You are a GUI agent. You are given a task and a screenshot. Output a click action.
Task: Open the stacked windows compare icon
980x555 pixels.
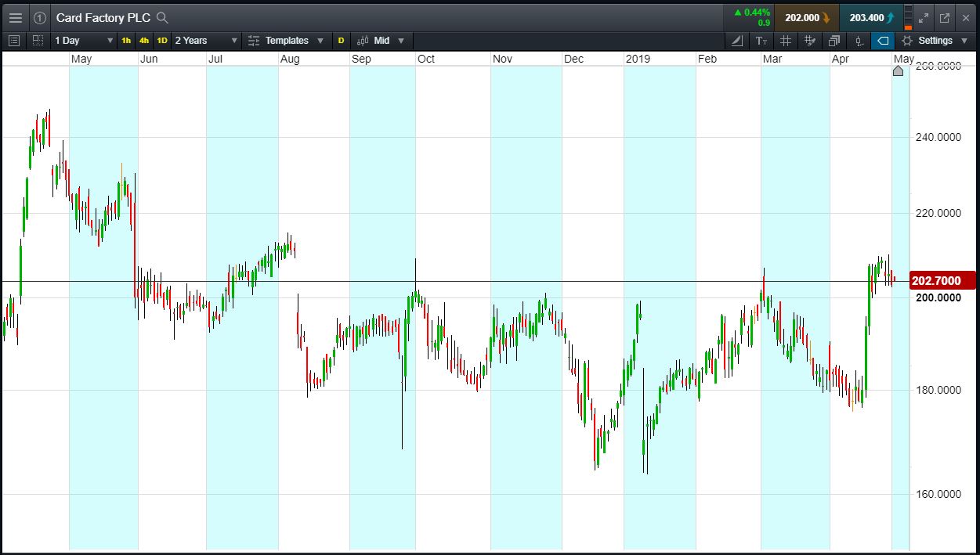tap(834, 41)
